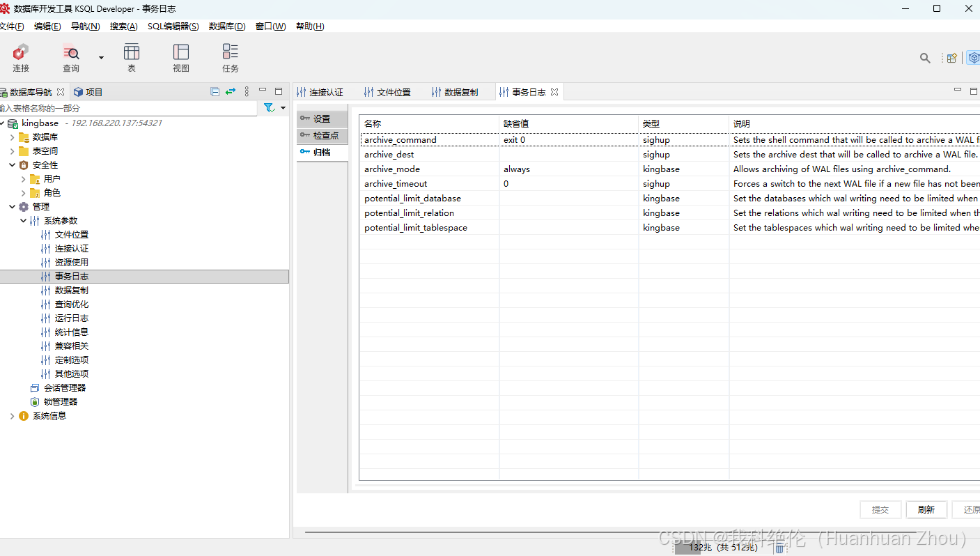The width and height of the screenshot is (980, 556).
Task: Click the open perspective icon with plus
Action: [951, 58]
